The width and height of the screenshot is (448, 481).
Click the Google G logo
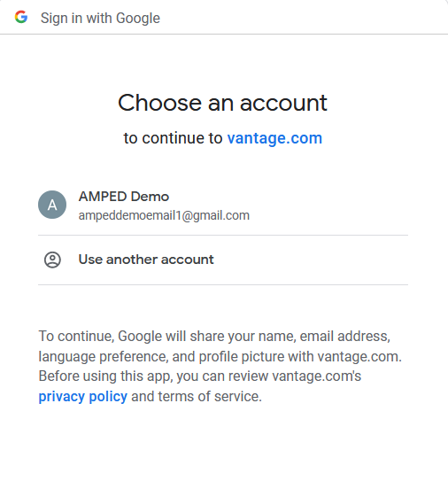pyautogui.click(x=21, y=17)
